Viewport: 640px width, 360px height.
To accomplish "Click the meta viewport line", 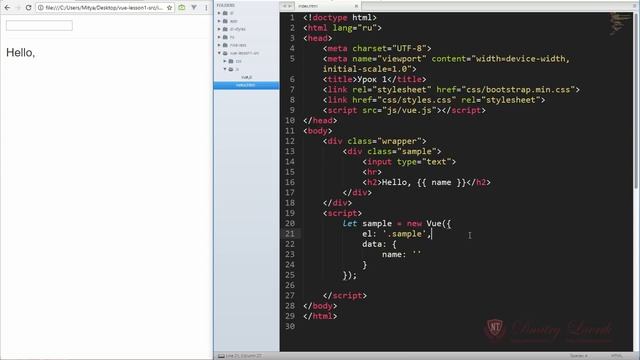I will click(x=447, y=64).
